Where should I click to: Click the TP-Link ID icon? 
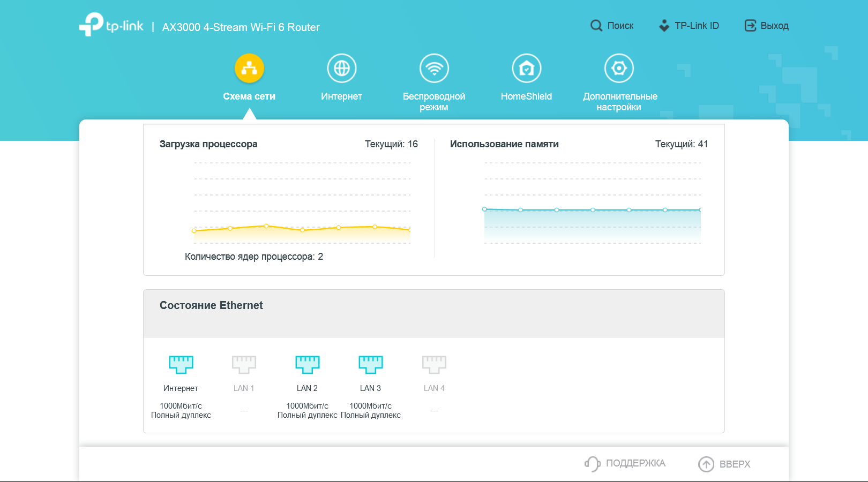pyautogui.click(x=664, y=26)
